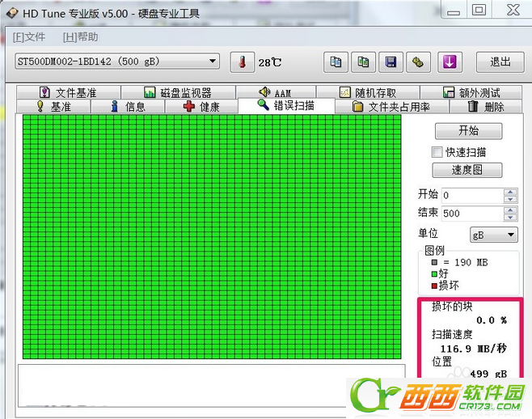The height and width of the screenshot is (419, 532).
Task: Click the copy info to clipboard icon
Action: coord(336,62)
